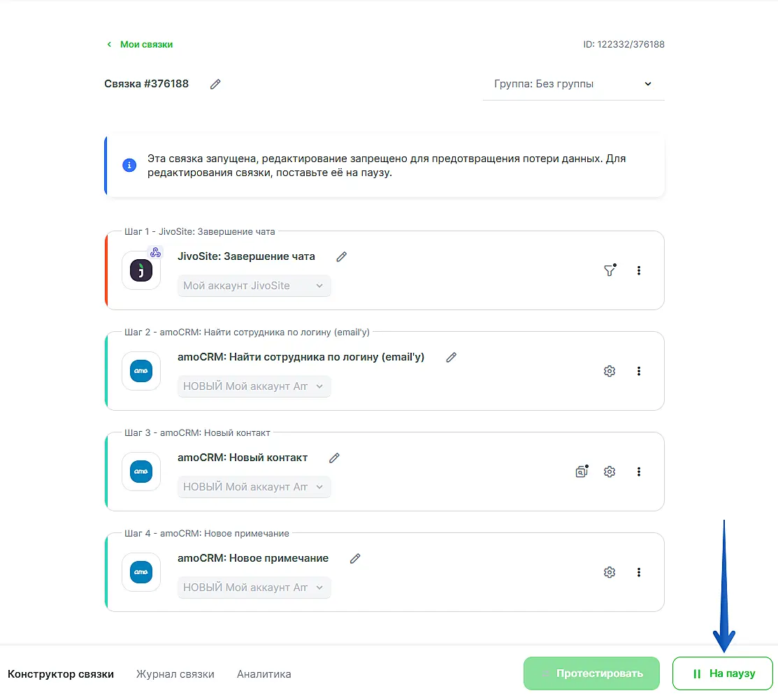
Task: Rename the Найти сотрудника по логину step
Action: click(x=451, y=358)
